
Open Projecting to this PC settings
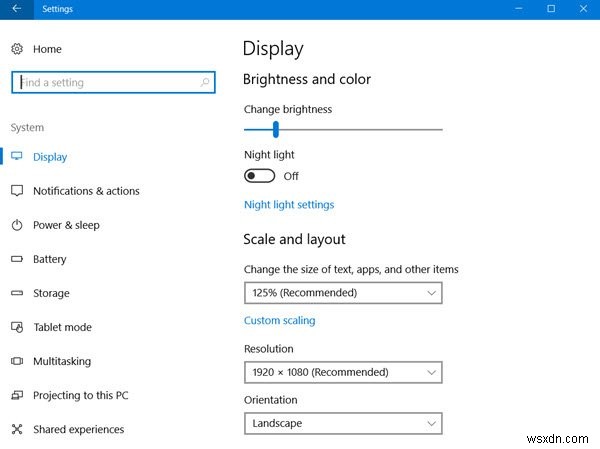80,395
